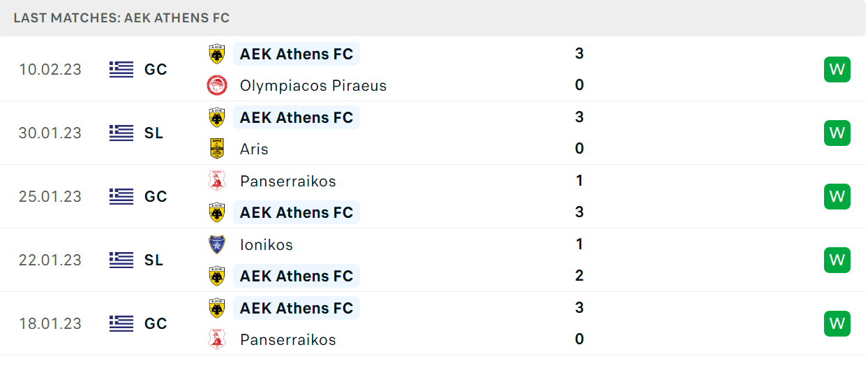Screen dimensions: 868x368
Task: Open Ionikos team name link
Action: (267, 244)
